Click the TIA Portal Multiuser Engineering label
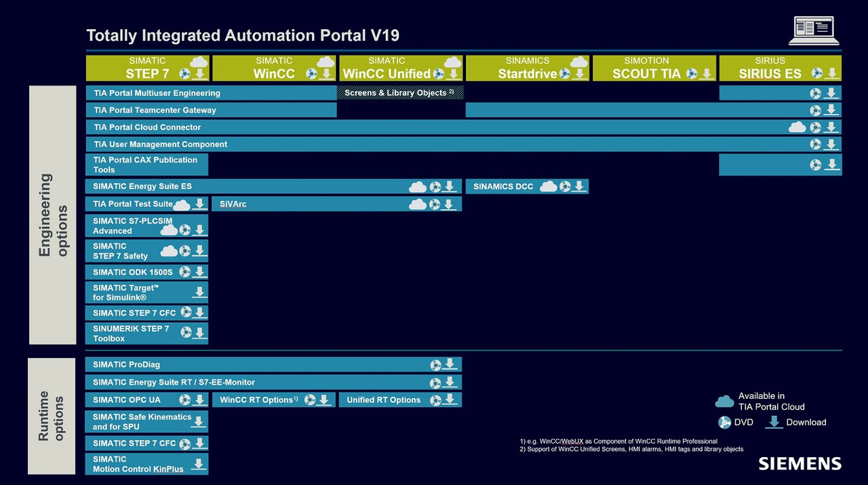Image resolution: width=868 pixels, height=485 pixels. click(157, 93)
